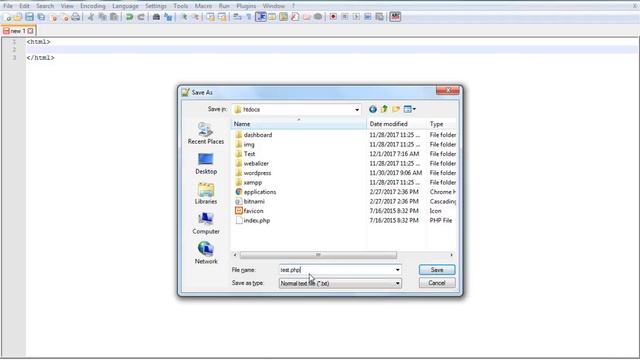Click the Create New Folder icon
Viewport: 640px width, 360px height.
tap(396, 109)
